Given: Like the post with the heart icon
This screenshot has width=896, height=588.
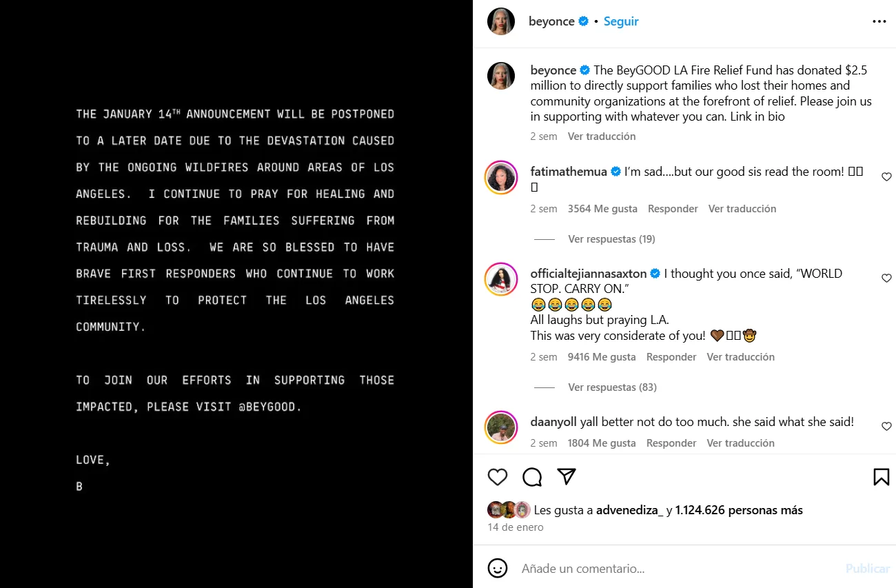Looking at the screenshot, I should (498, 477).
